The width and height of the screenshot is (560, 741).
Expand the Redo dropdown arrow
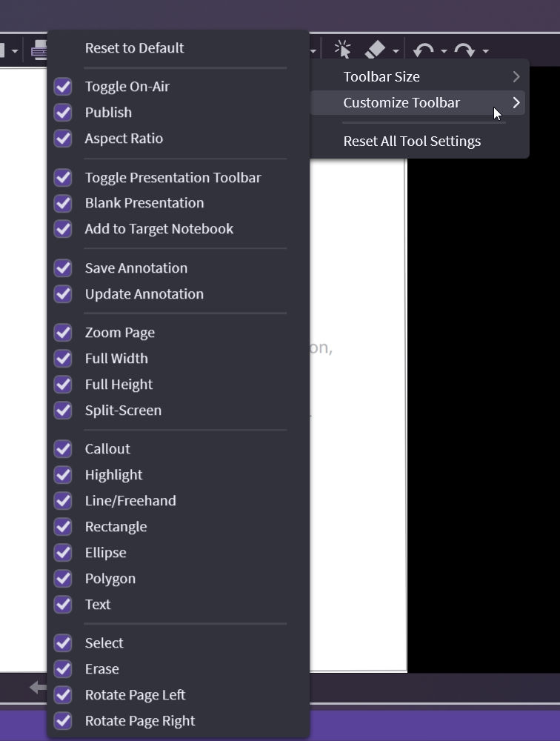click(485, 51)
